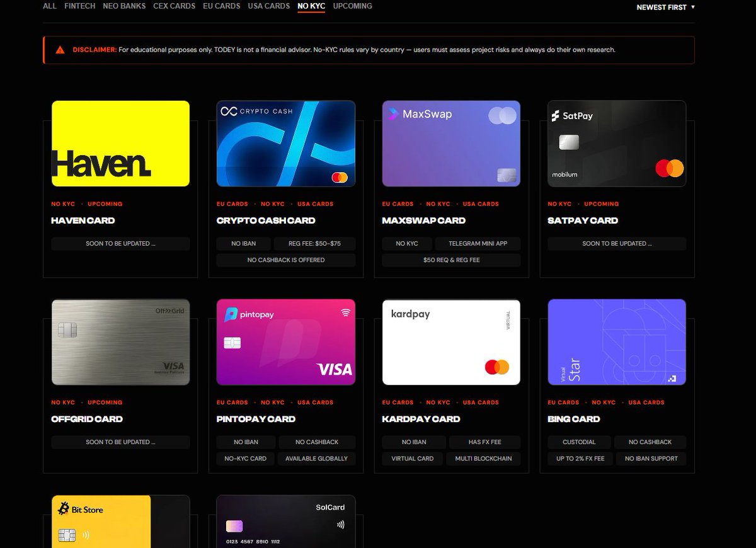Screen dimensions: 756x548
Task: Open the NEWEST FIRST sort dropdown
Action: click(666, 8)
